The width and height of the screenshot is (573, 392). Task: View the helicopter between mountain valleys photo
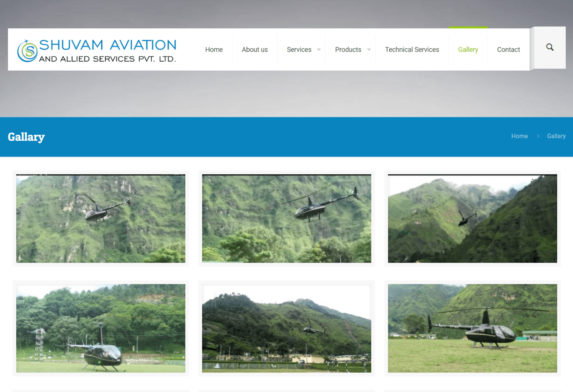click(x=472, y=219)
